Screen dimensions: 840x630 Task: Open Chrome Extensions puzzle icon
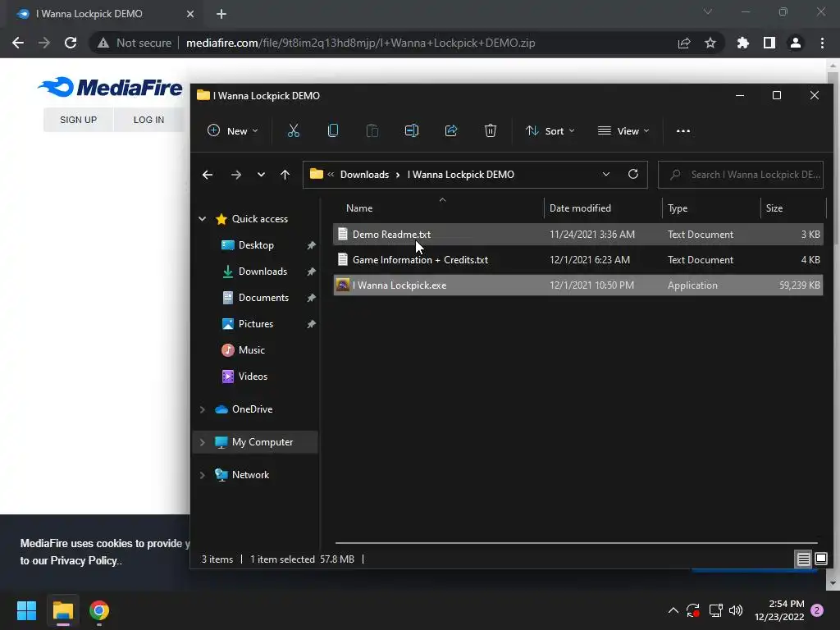[x=743, y=43]
